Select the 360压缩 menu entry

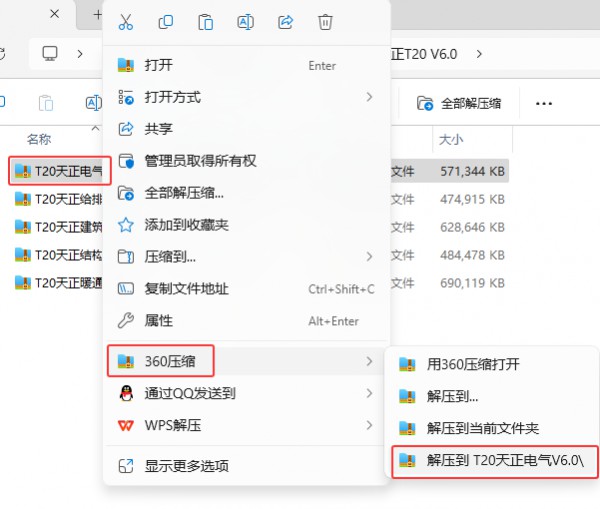click(246, 361)
